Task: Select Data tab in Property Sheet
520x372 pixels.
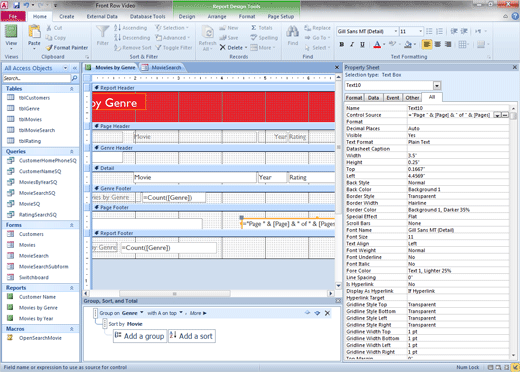Action: (x=373, y=98)
